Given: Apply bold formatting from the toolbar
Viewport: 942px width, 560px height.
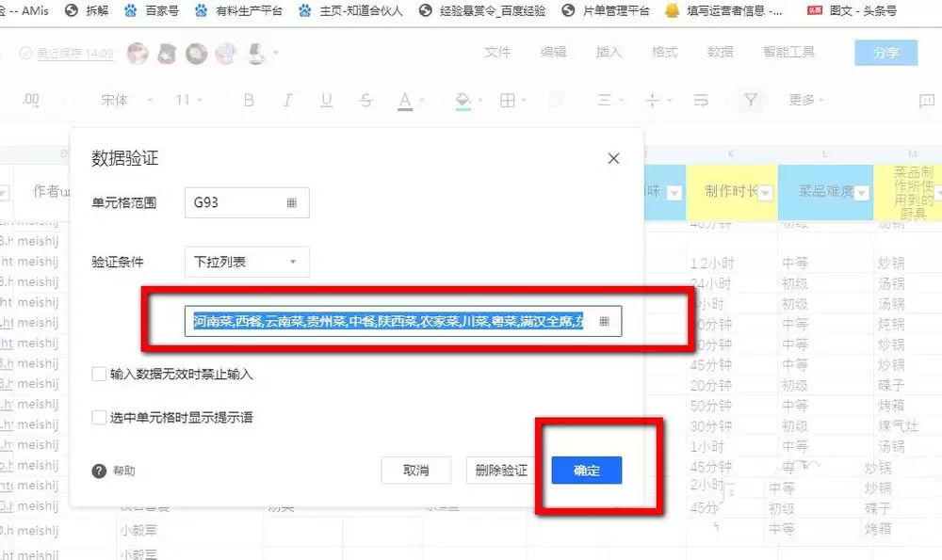Looking at the screenshot, I should tap(249, 100).
